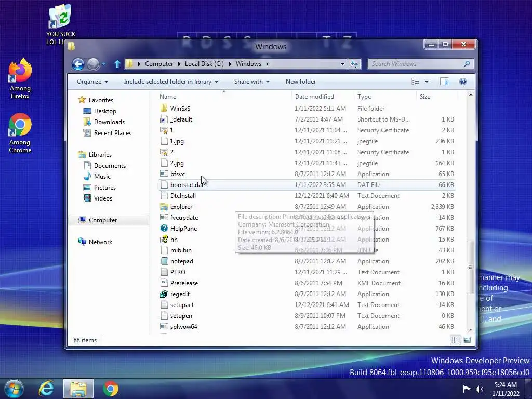Select the DtcInstall text document
Screen dimensions: 532x399
click(183, 196)
